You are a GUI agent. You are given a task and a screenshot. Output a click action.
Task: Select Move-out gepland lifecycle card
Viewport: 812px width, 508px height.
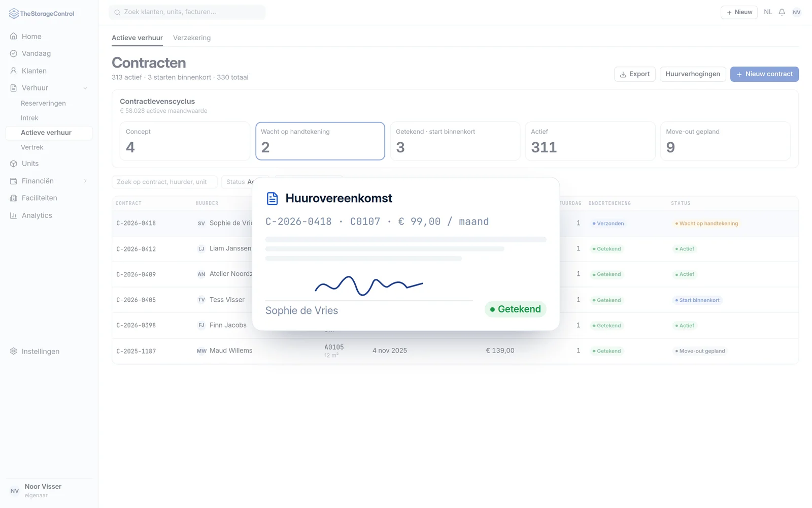tap(725, 141)
